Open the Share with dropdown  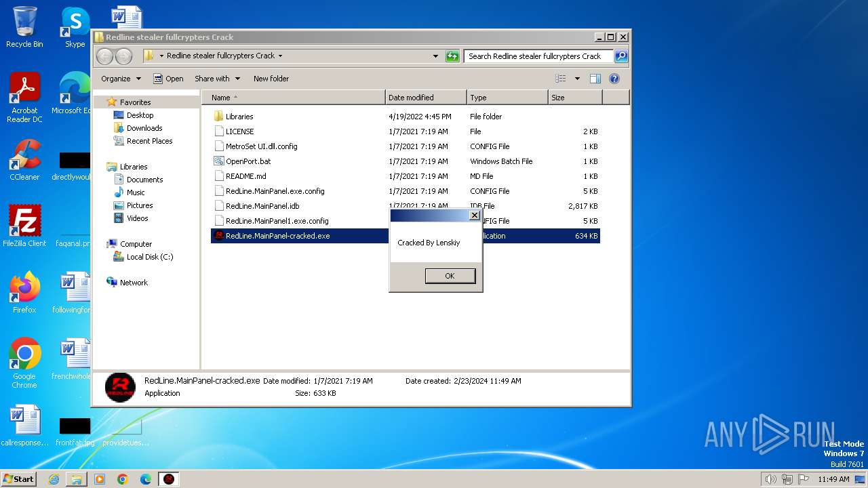(x=217, y=79)
